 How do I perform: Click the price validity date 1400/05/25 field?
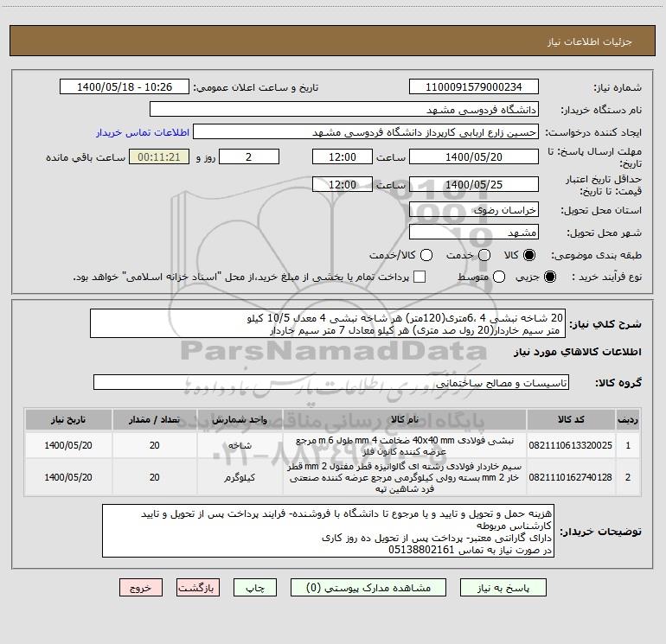(x=474, y=185)
